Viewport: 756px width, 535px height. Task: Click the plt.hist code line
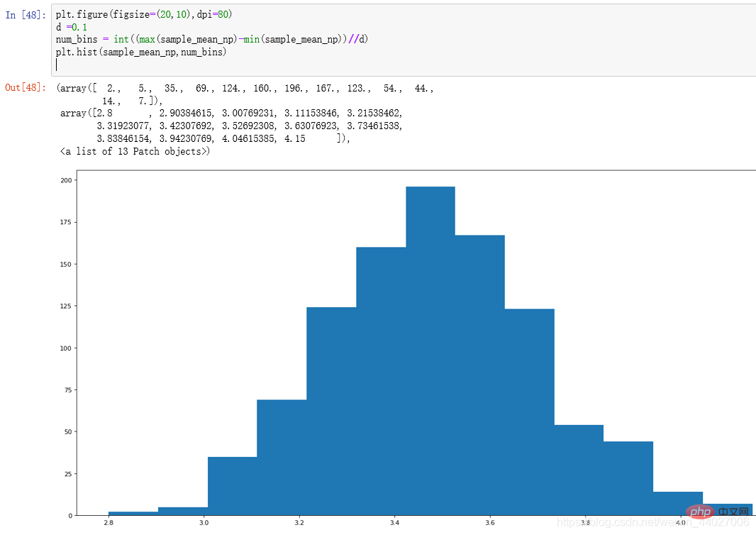(x=141, y=52)
